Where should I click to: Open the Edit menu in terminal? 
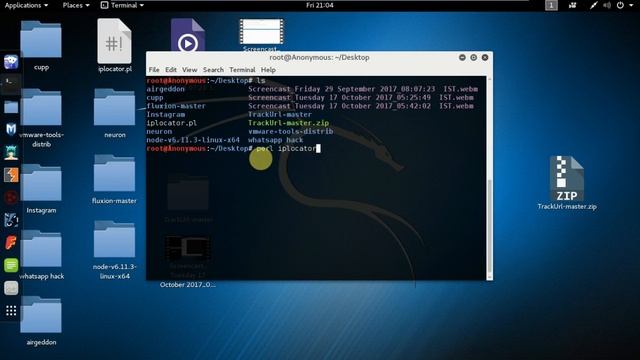[171, 70]
